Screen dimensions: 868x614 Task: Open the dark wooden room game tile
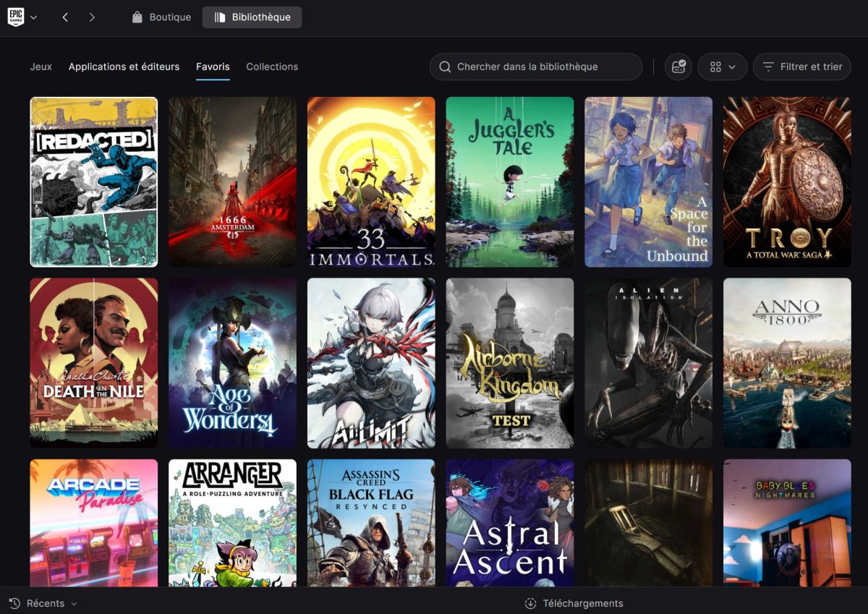click(x=649, y=522)
